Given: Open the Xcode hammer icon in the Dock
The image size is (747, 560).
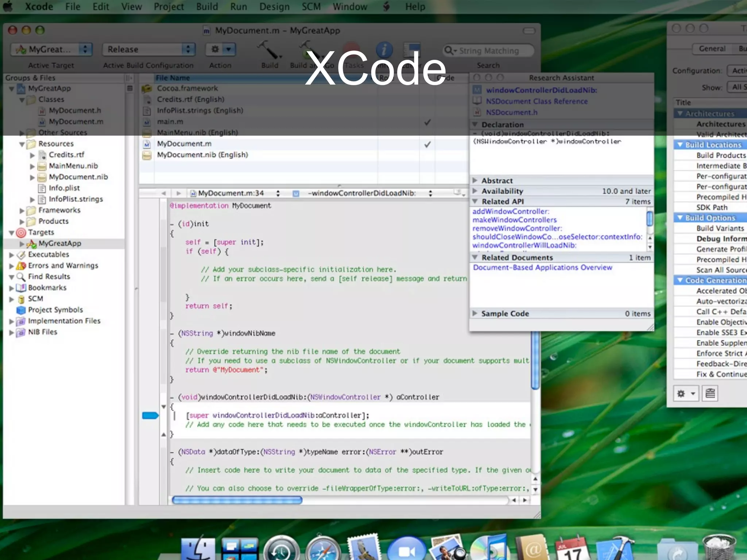Looking at the screenshot, I should tap(616, 548).
